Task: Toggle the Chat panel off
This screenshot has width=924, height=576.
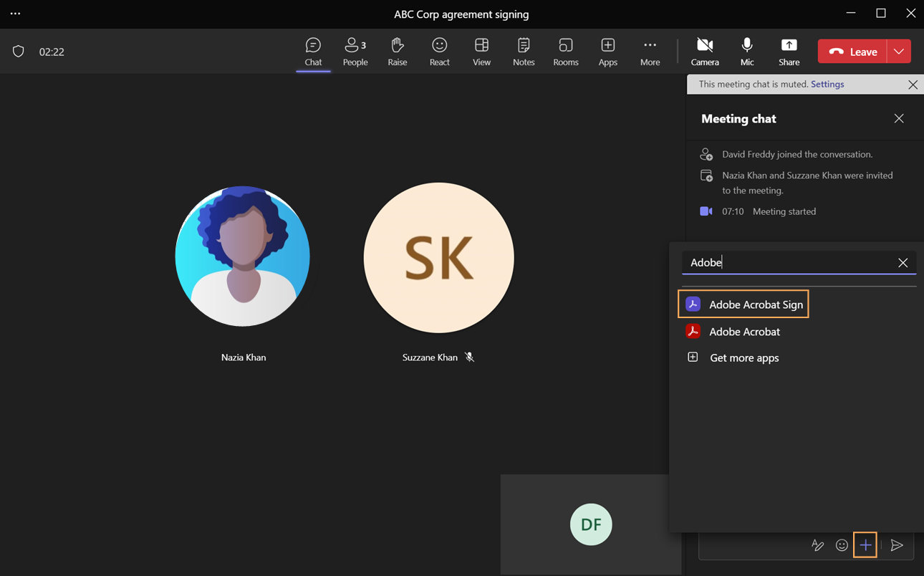Action: coord(313,51)
